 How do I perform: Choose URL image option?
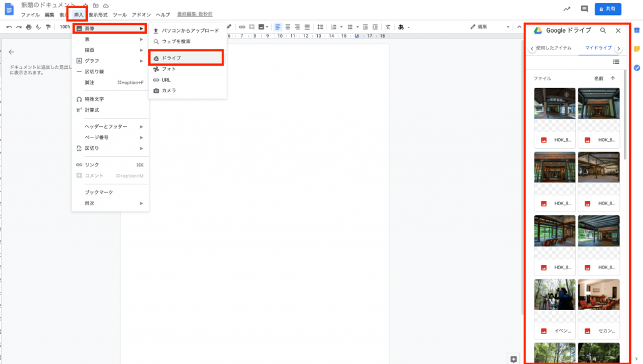coord(187,80)
